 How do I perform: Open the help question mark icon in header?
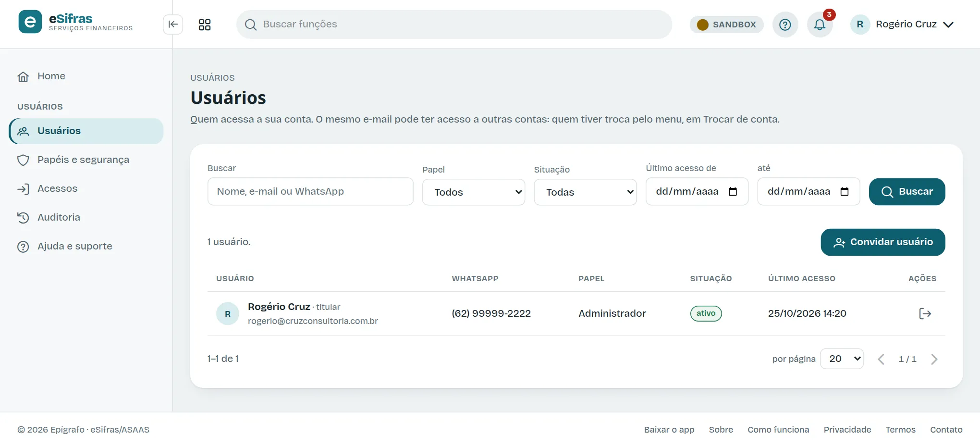pos(785,25)
